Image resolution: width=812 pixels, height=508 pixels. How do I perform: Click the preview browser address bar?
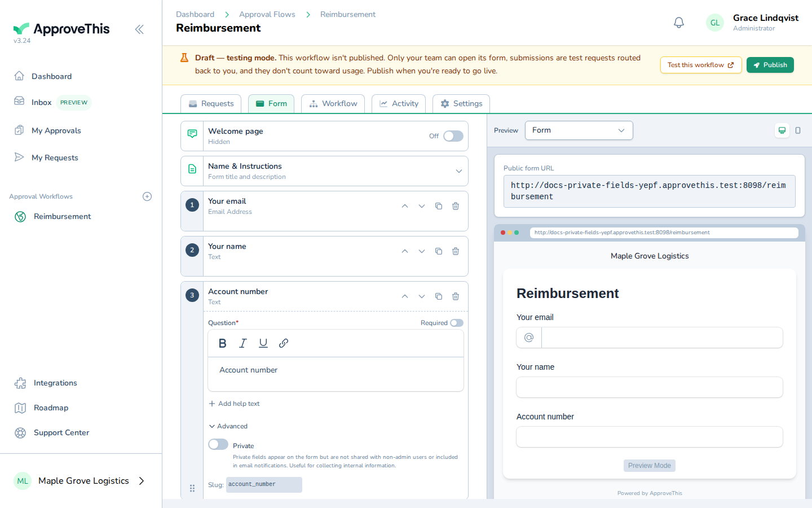[x=664, y=233]
